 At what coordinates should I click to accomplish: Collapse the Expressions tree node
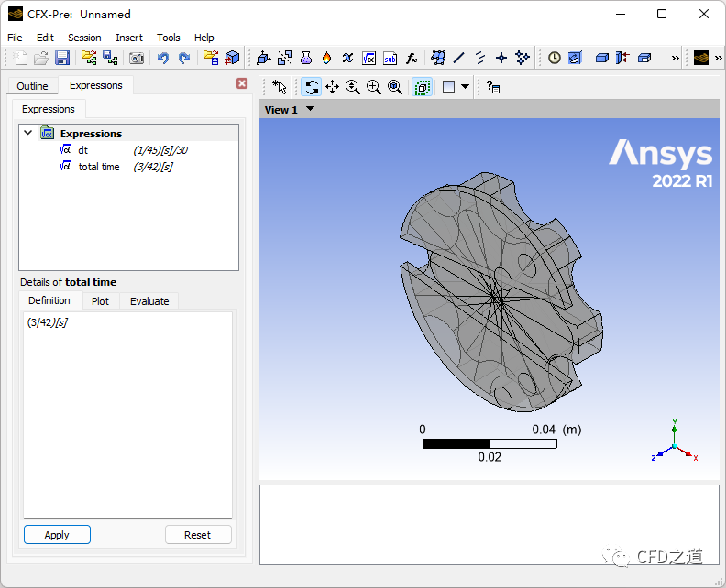27,133
